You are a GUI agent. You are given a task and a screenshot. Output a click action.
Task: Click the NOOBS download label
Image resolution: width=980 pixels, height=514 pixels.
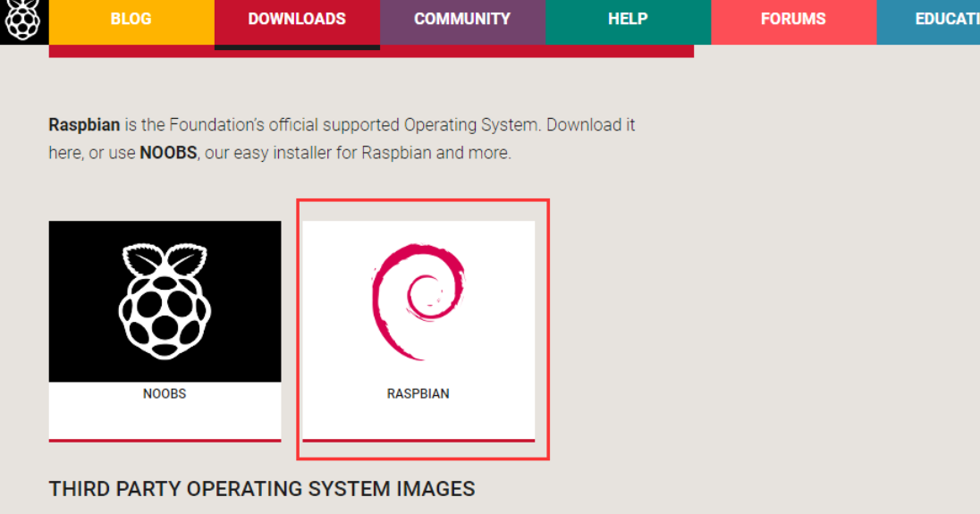[x=165, y=393]
